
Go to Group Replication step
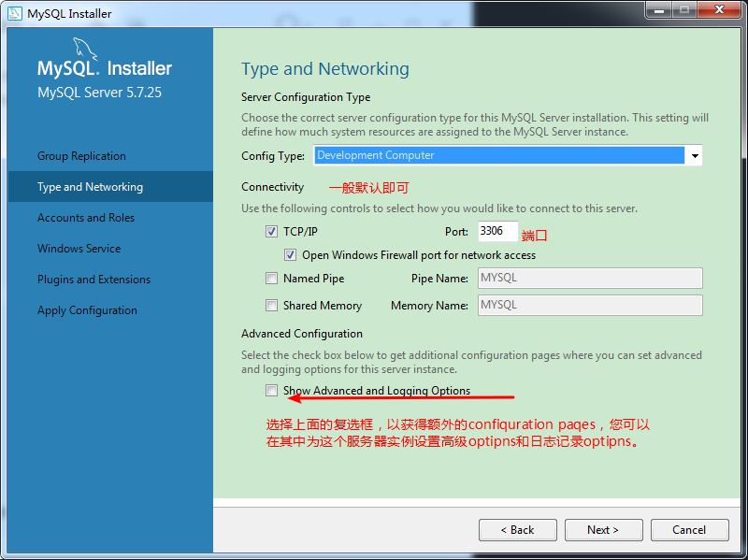click(81, 156)
